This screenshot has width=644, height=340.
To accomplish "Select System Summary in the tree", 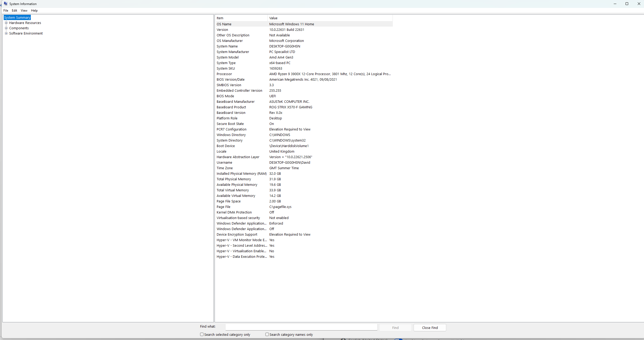I will pyautogui.click(x=17, y=17).
